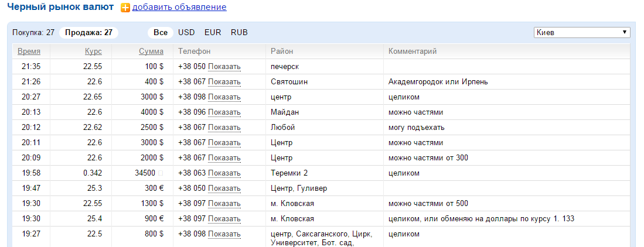The height and width of the screenshot is (247, 644).
Task: Show phone number for the Святошин listing
Action: pyautogui.click(x=224, y=82)
